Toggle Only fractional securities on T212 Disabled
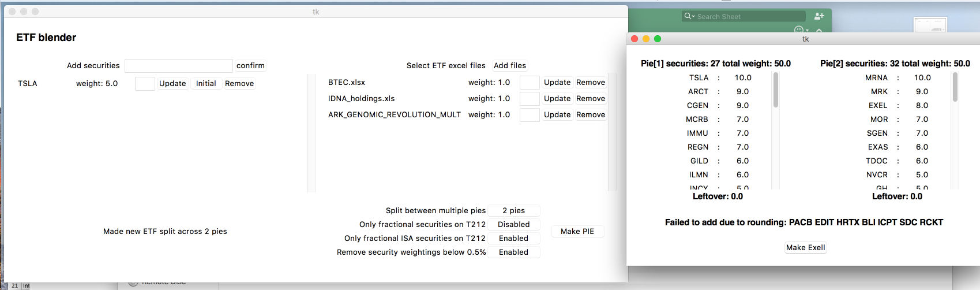 (x=514, y=224)
